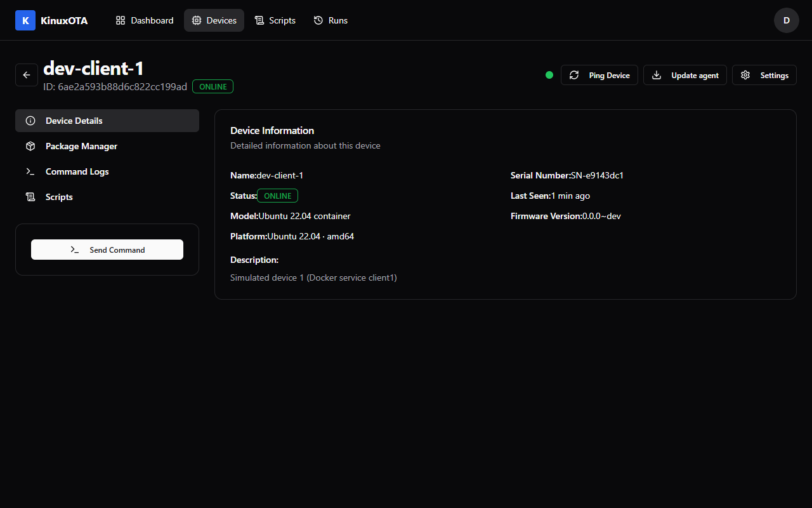Open the Package Manager section
The width and height of the screenshot is (812, 508).
(107, 146)
